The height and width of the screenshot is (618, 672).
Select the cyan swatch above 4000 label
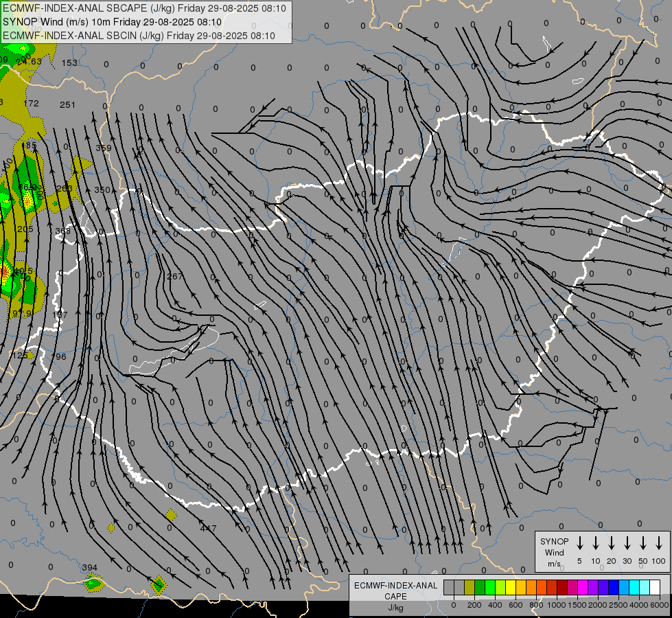point(634,587)
